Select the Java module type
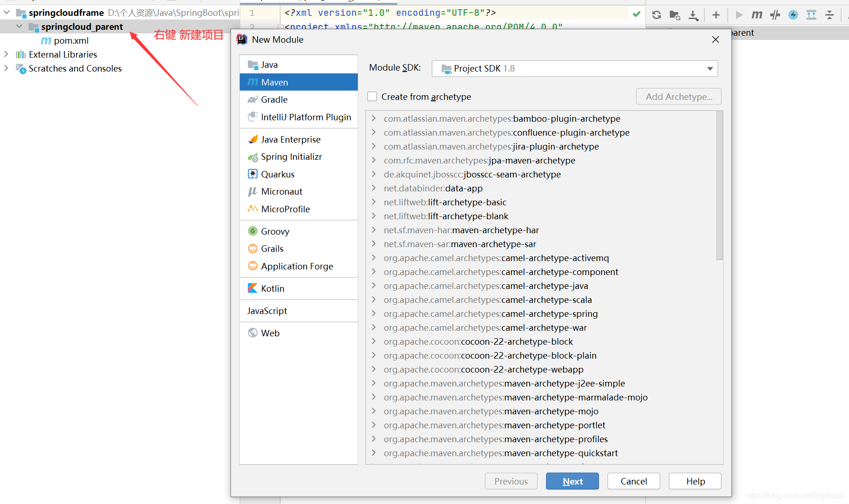Image resolution: width=849 pixels, height=504 pixels. coord(299,65)
